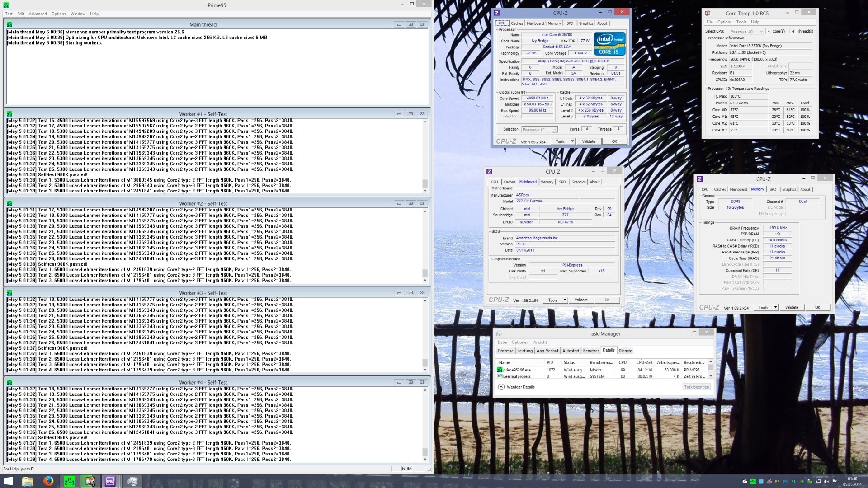Open the Processor #1 selection combo box
868x488 pixels.
coord(539,129)
